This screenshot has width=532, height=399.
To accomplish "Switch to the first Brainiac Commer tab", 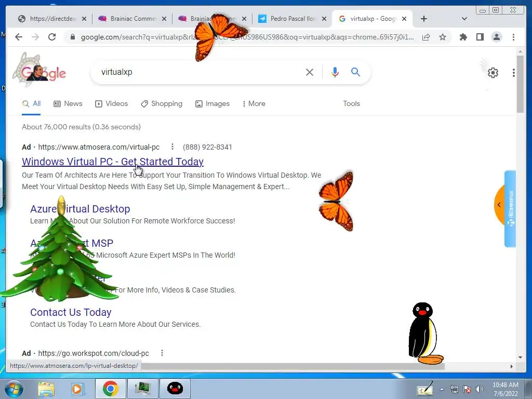I will 132,19.
